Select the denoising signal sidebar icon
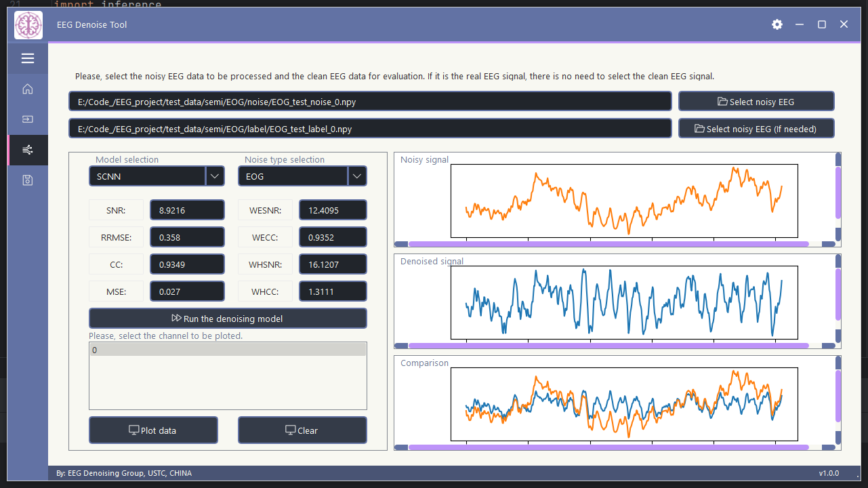 pos(28,150)
